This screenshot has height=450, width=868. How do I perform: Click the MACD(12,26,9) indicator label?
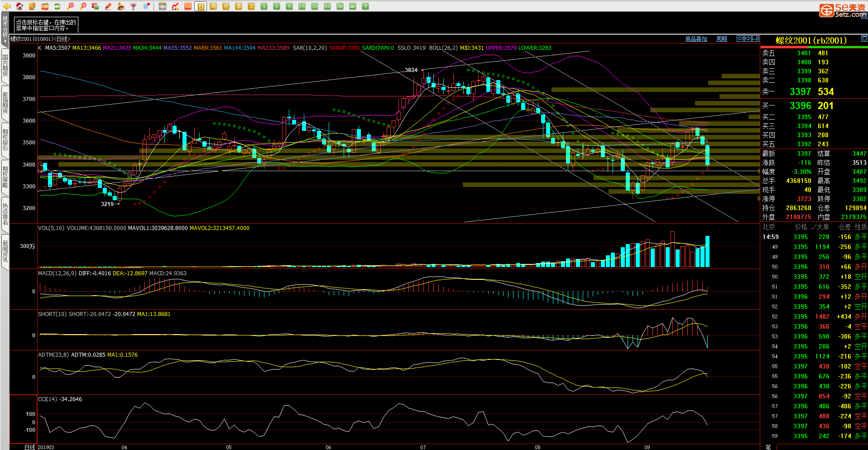click(57, 273)
